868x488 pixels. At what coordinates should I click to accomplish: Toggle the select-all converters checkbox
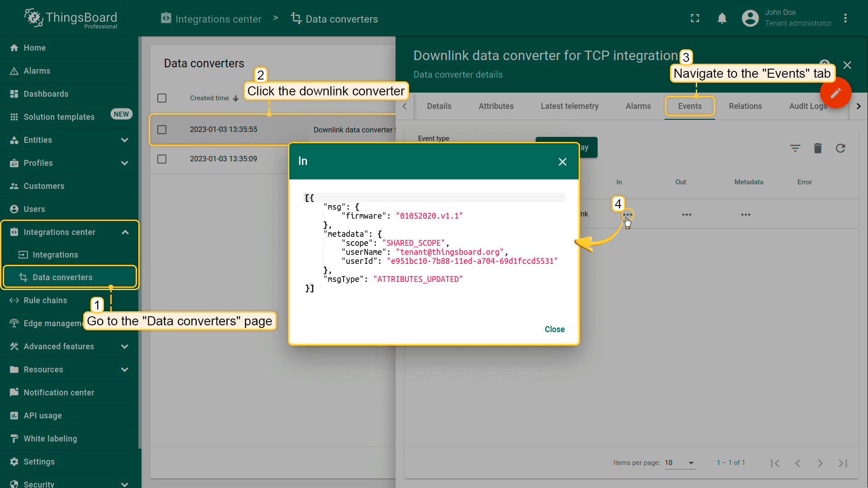coord(162,98)
